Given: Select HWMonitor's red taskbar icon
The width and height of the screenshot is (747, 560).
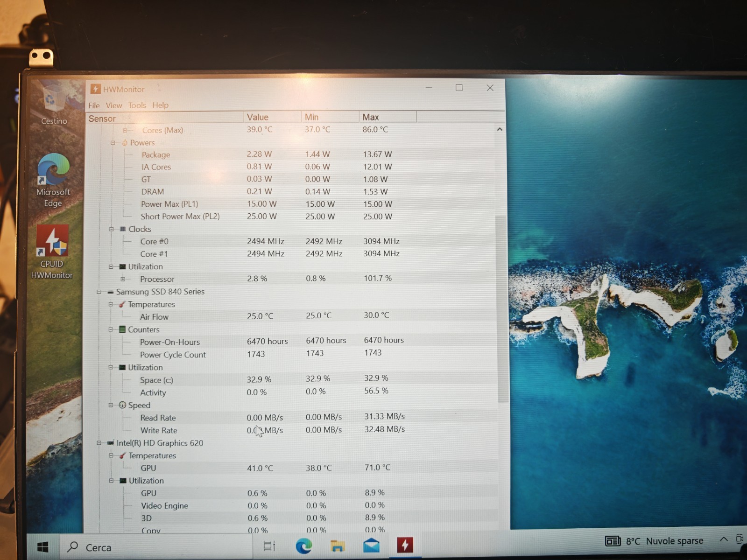Looking at the screenshot, I should pos(405,545).
